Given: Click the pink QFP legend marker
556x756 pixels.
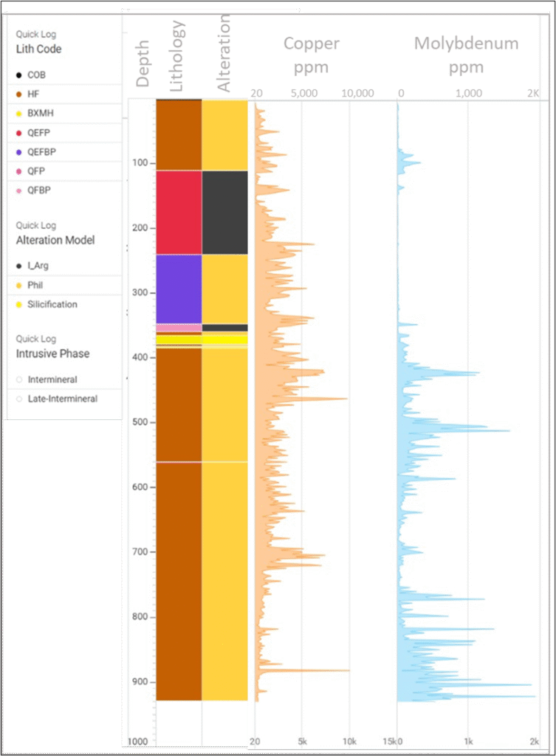Looking at the screenshot, I should 18,171.
